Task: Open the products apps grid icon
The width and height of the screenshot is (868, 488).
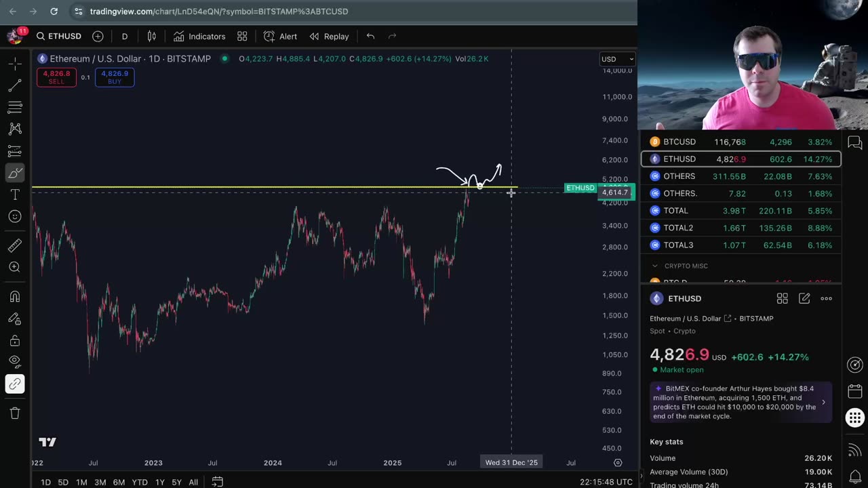Action: 855,418
